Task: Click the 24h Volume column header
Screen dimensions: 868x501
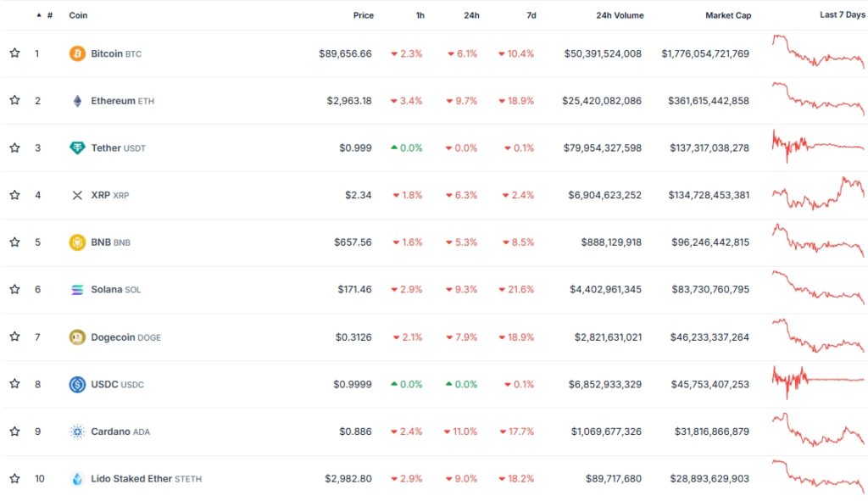Action: tap(620, 14)
